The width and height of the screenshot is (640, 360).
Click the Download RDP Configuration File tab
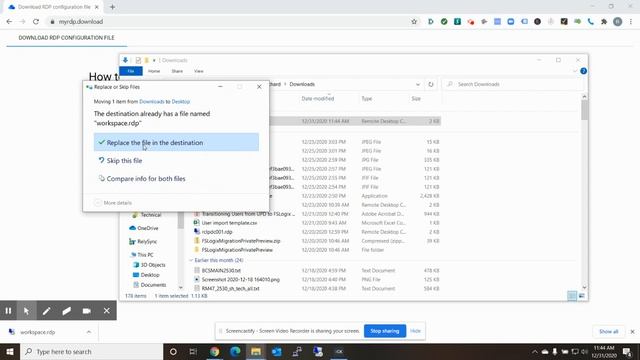click(x=67, y=38)
